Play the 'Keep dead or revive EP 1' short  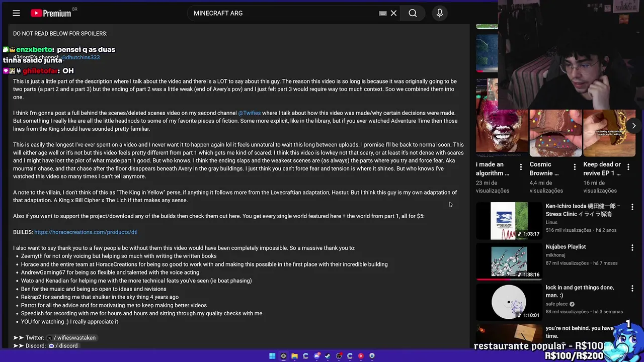pos(609,133)
